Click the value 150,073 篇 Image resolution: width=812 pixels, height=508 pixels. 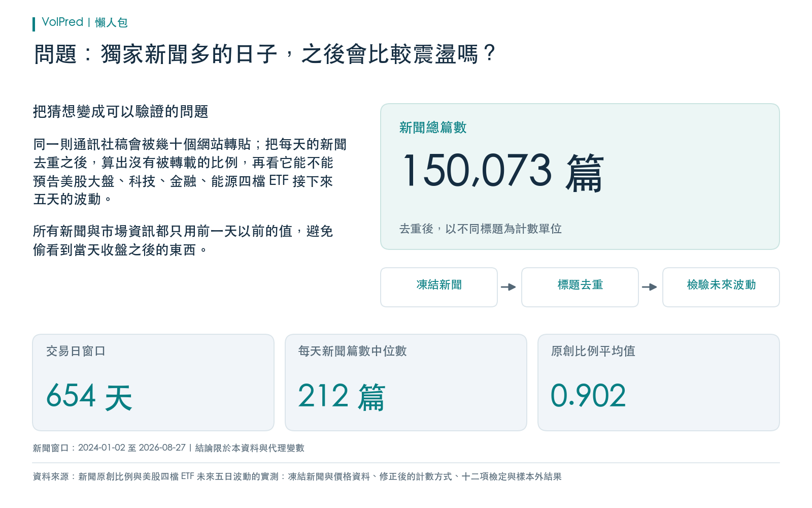point(503,172)
